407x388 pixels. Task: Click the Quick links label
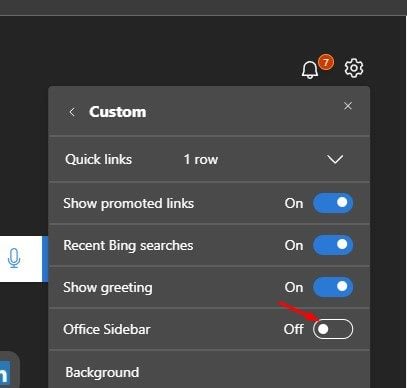pos(99,159)
